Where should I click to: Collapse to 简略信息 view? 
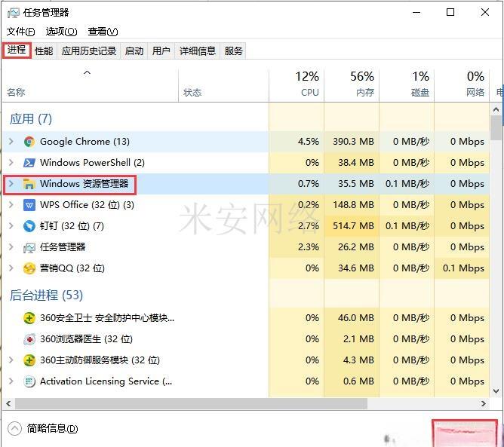tap(43, 428)
